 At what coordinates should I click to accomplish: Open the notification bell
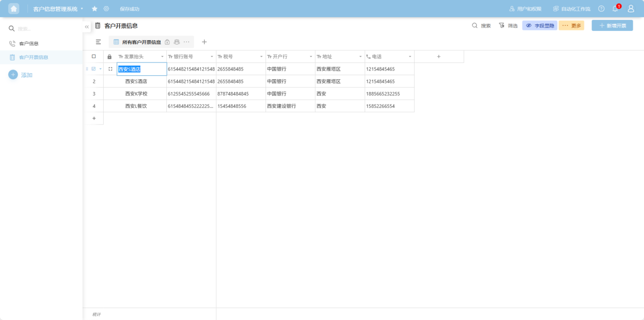pyautogui.click(x=615, y=9)
